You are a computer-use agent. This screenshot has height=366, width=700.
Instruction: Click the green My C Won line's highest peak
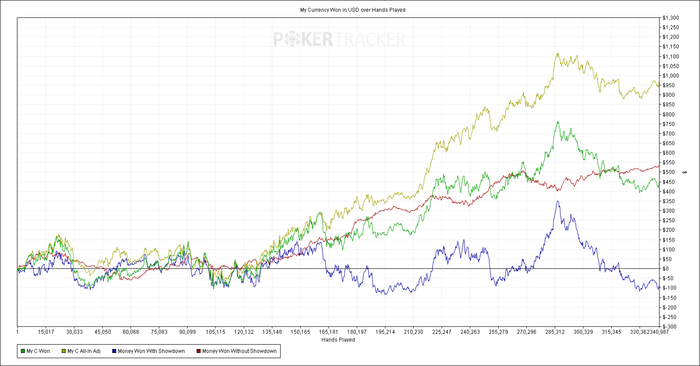coord(558,122)
